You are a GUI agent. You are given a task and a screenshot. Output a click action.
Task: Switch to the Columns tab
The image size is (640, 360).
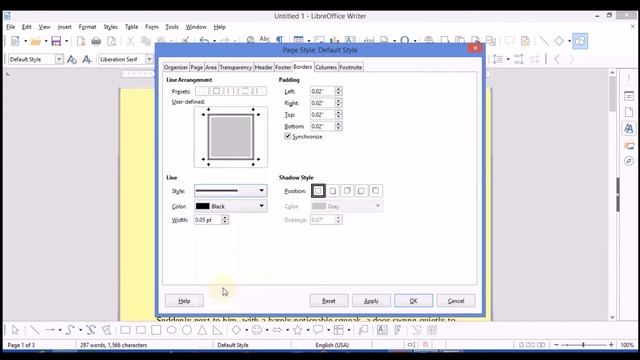click(326, 67)
